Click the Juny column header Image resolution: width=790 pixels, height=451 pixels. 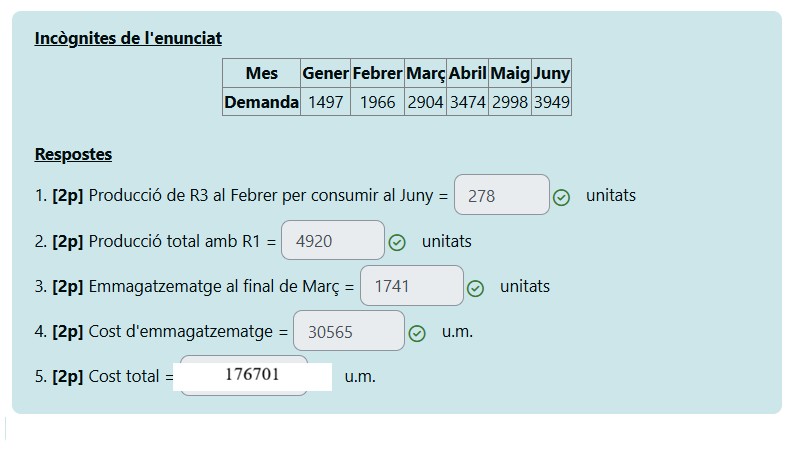pyautogui.click(x=551, y=73)
